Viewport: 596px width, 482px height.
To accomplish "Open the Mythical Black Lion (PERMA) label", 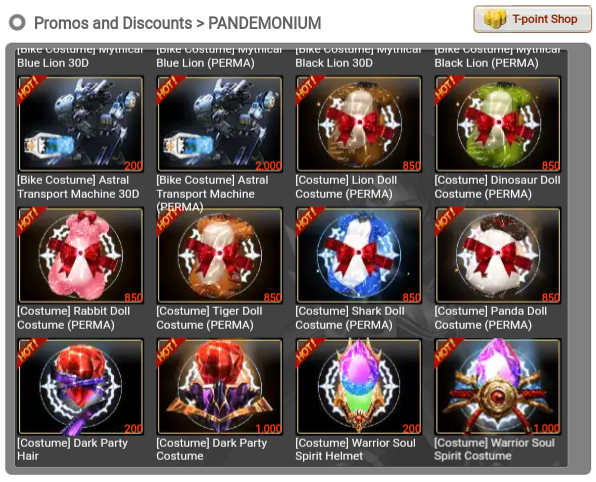I will (x=498, y=57).
